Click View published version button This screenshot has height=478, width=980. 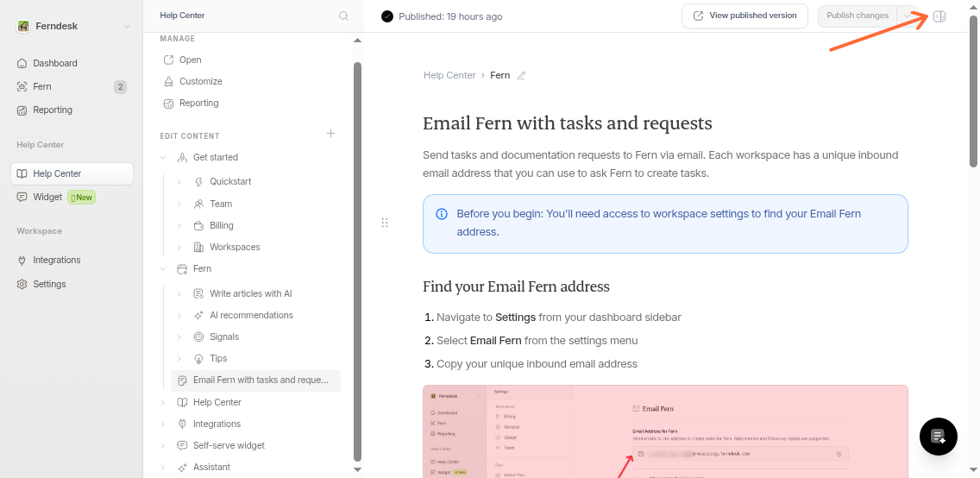(745, 16)
